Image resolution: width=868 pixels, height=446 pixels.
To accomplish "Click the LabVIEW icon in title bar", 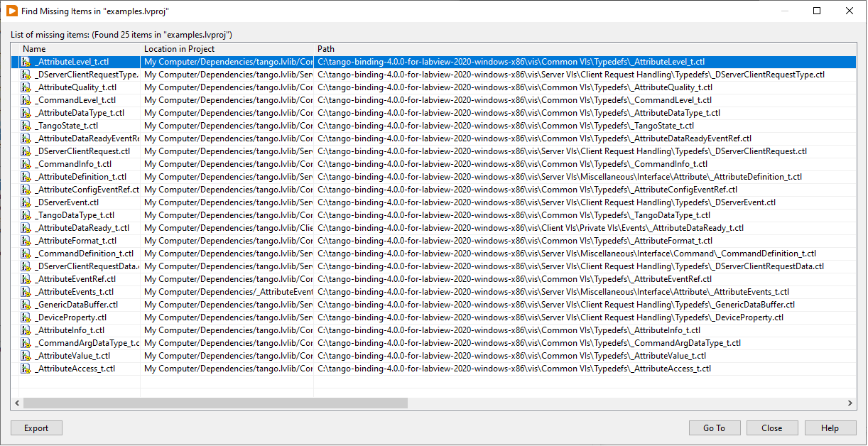I will (12, 11).
